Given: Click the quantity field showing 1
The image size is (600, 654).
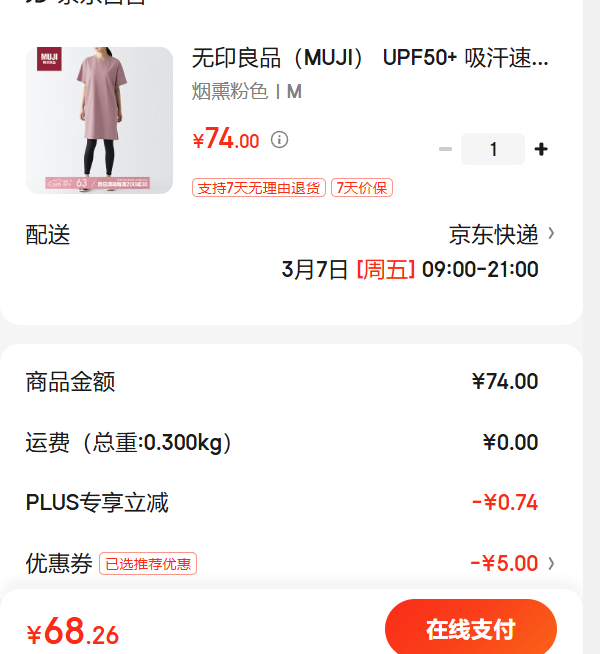Looking at the screenshot, I should point(493,149).
